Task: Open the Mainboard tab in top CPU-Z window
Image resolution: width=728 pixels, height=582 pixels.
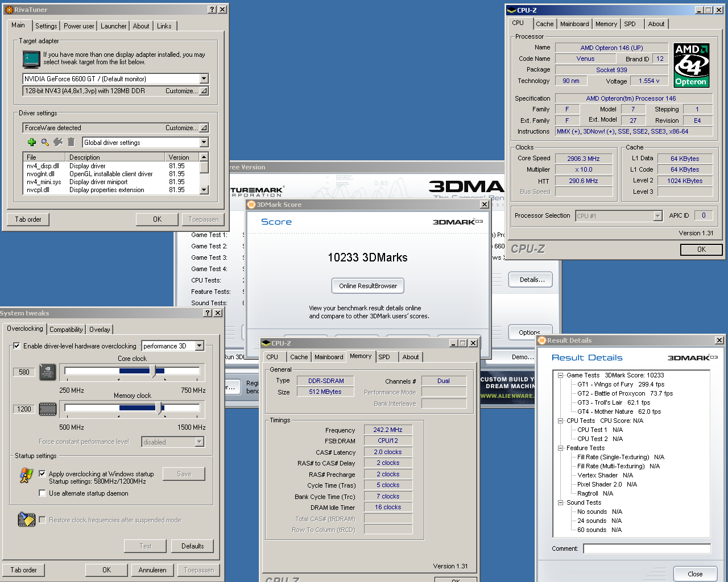Action: click(x=574, y=24)
